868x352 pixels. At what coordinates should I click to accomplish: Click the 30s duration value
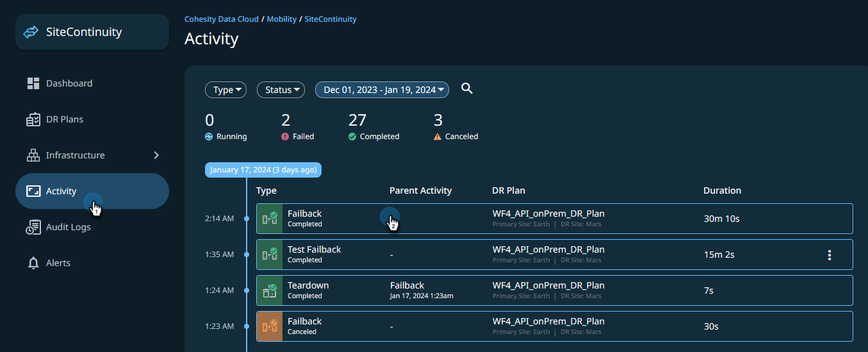711,326
